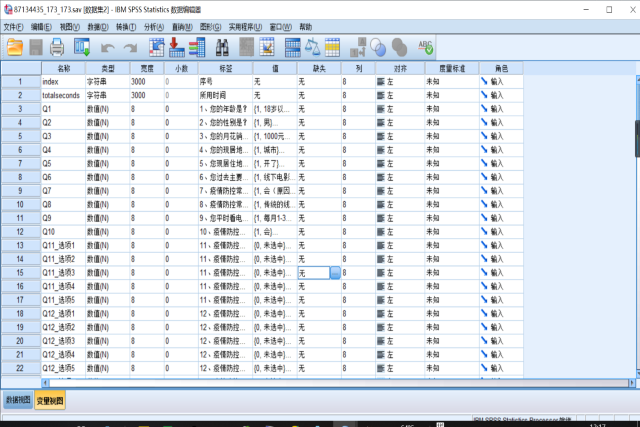
Task: Switch to the 数据视图 tab
Action: pos(18,400)
